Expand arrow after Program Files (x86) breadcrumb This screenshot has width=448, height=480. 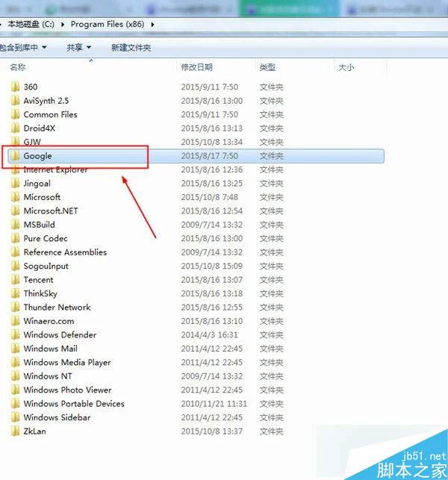[152, 24]
